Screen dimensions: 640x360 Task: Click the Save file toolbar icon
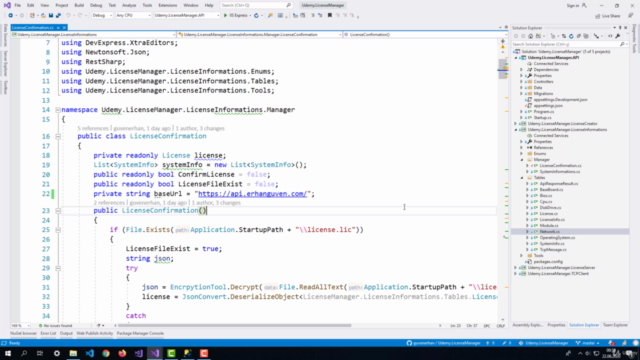(x=51, y=16)
